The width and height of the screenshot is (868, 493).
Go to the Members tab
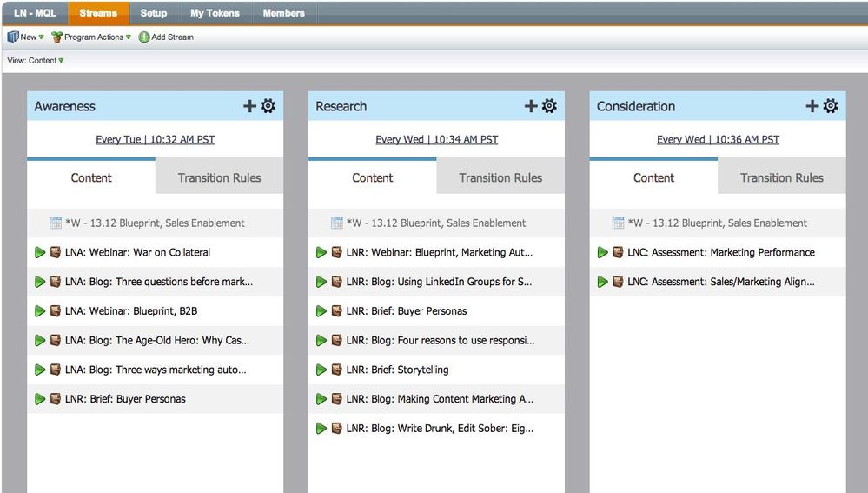(284, 13)
